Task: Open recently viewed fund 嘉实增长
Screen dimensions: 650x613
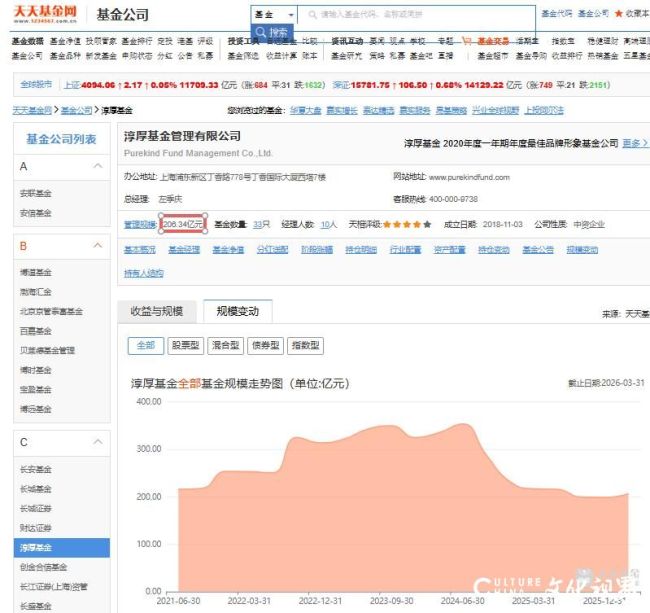Action: click(342, 110)
